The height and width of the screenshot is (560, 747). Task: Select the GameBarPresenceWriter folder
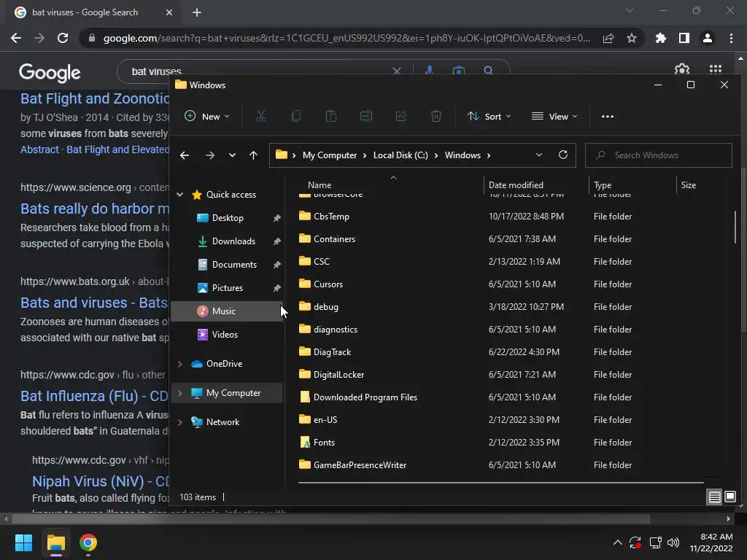pos(360,464)
